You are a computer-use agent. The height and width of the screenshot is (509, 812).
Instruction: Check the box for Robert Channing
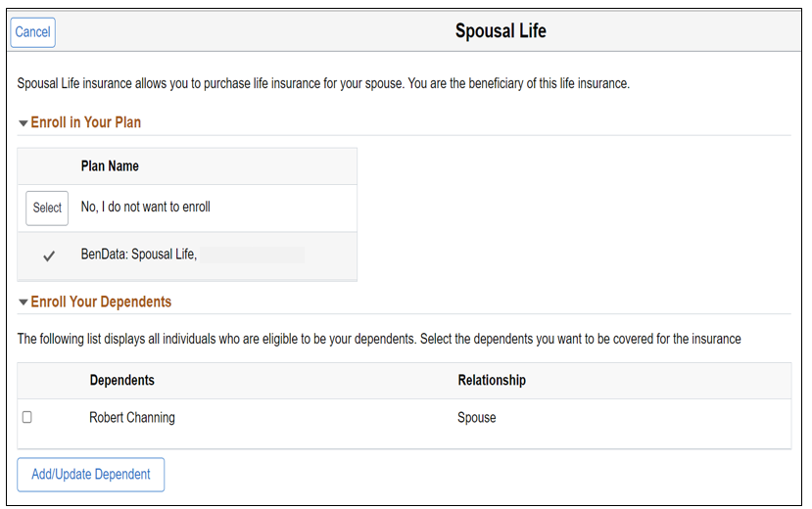(x=27, y=417)
